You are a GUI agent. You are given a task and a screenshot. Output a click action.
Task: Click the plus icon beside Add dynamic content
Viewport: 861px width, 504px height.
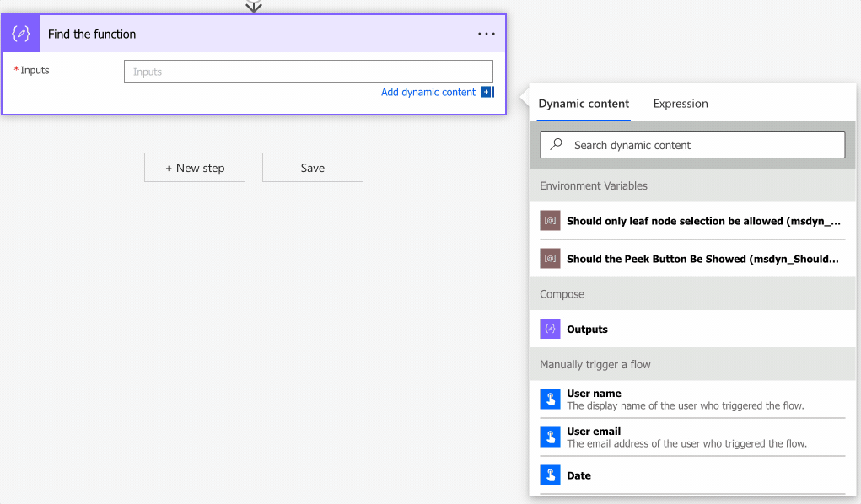coord(487,92)
